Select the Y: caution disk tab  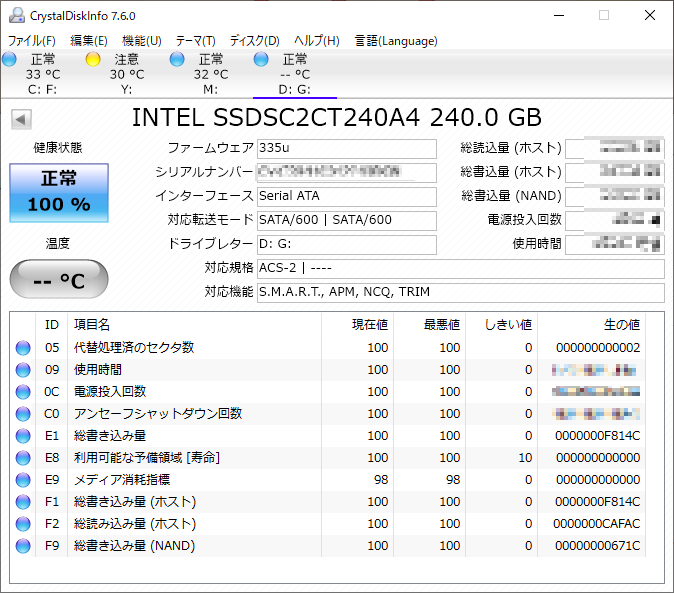pos(127,74)
